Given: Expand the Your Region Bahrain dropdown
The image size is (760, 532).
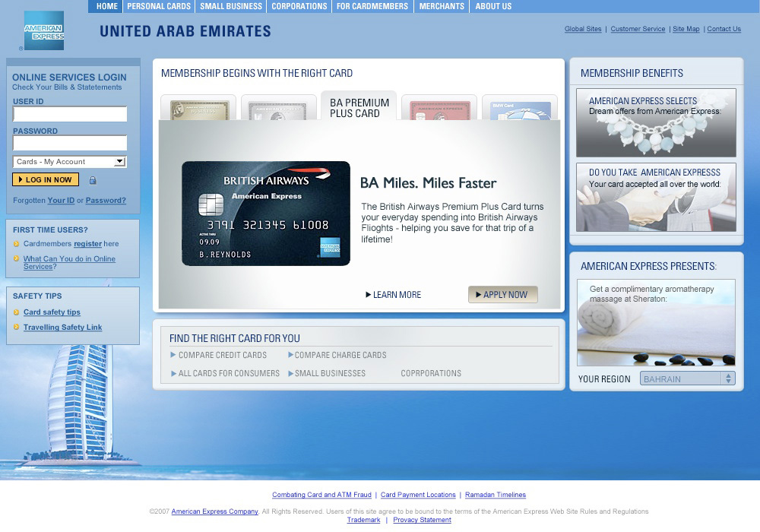Looking at the screenshot, I should point(687,378).
